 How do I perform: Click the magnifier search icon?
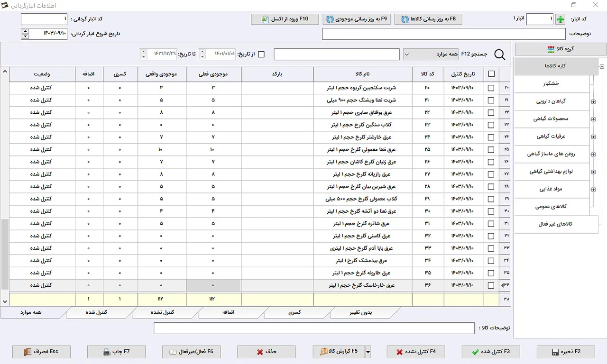500,55
